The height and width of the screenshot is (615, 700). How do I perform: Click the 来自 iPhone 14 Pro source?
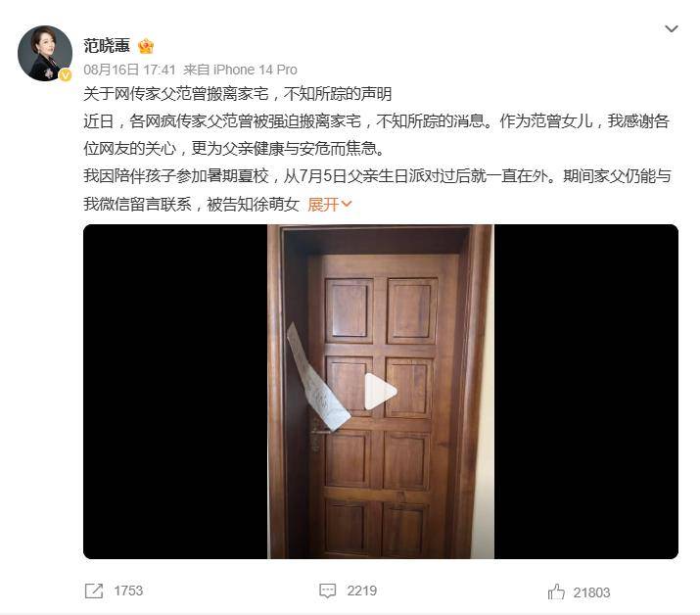[x=240, y=70]
